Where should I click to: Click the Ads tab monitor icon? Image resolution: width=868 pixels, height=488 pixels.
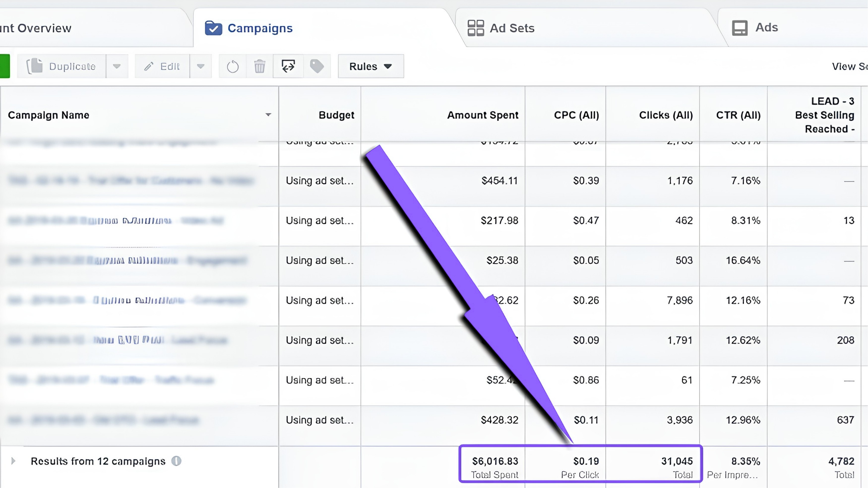(740, 28)
